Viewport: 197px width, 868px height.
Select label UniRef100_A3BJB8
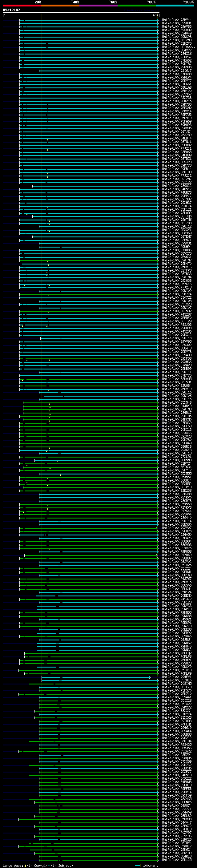click(x=176, y=494)
